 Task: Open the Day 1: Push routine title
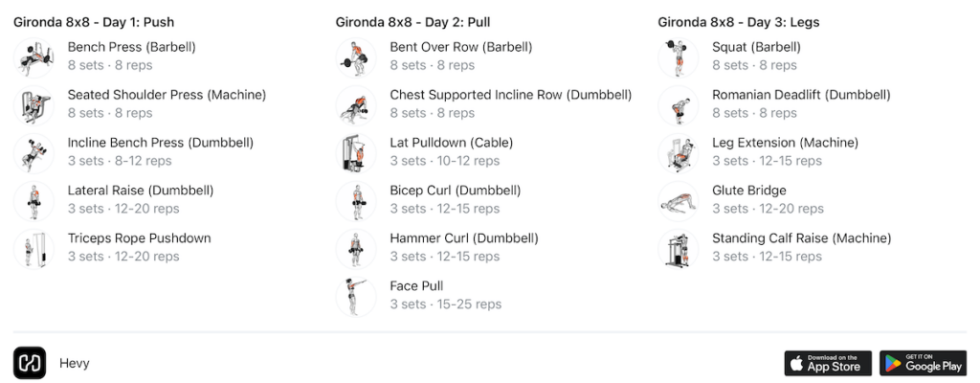[94, 23]
